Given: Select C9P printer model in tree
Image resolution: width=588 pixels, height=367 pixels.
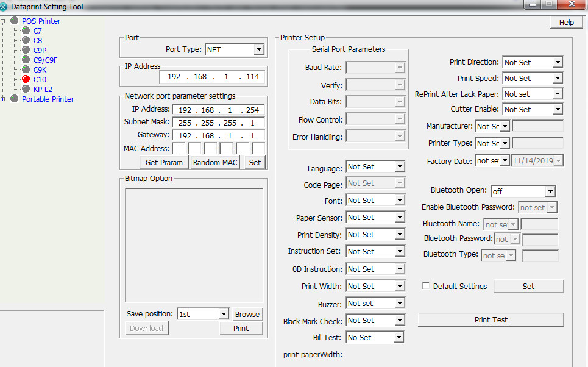Looking at the screenshot, I should [40, 50].
